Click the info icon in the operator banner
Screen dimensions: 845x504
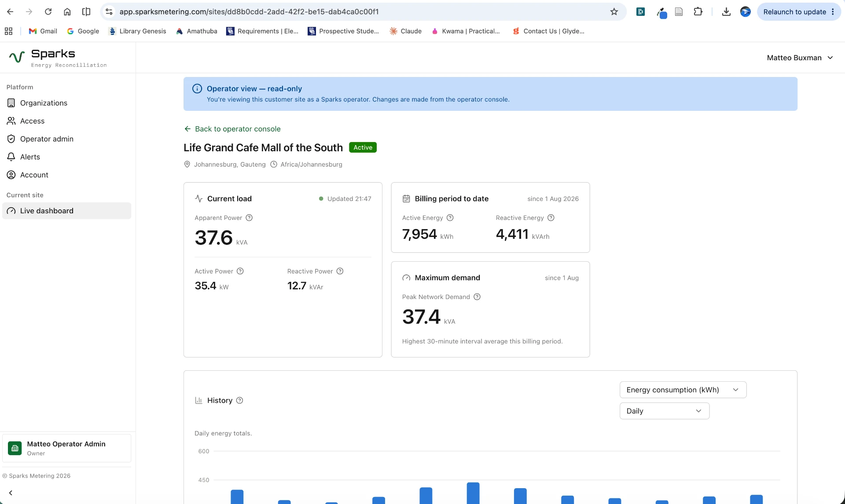coord(197,89)
